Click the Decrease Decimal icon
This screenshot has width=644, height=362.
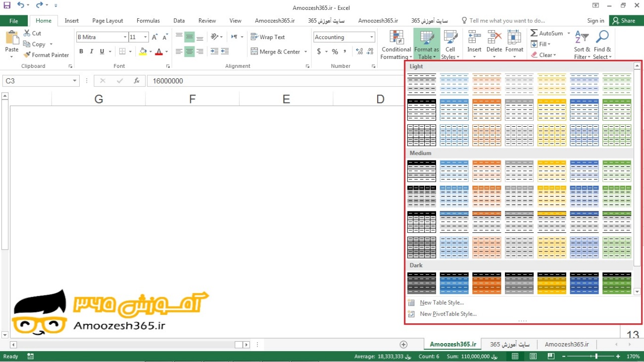[x=370, y=52]
